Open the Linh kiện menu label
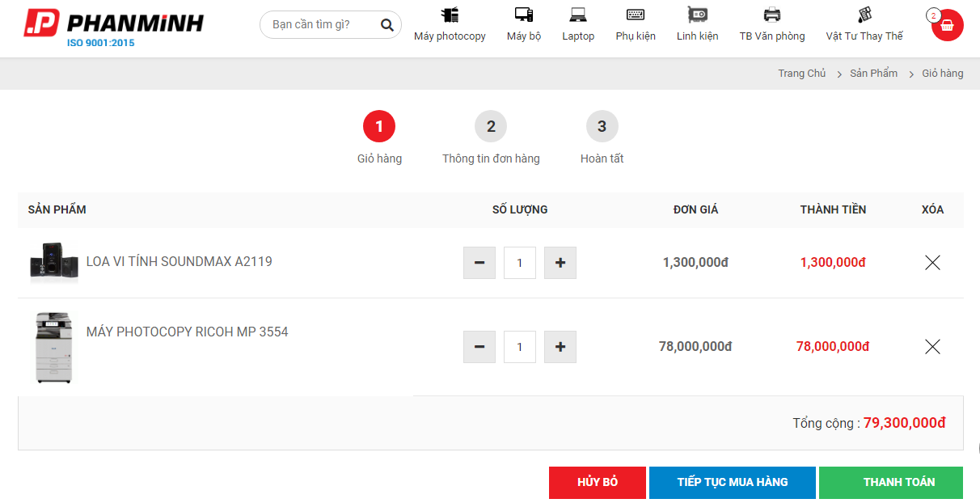This screenshot has width=980, height=503. (x=697, y=36)
